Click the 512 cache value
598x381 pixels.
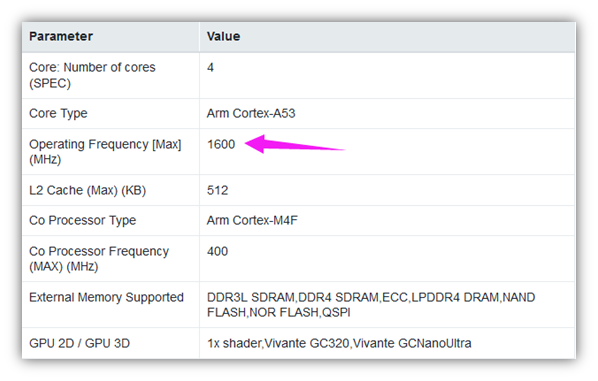[x=217, y=190]
